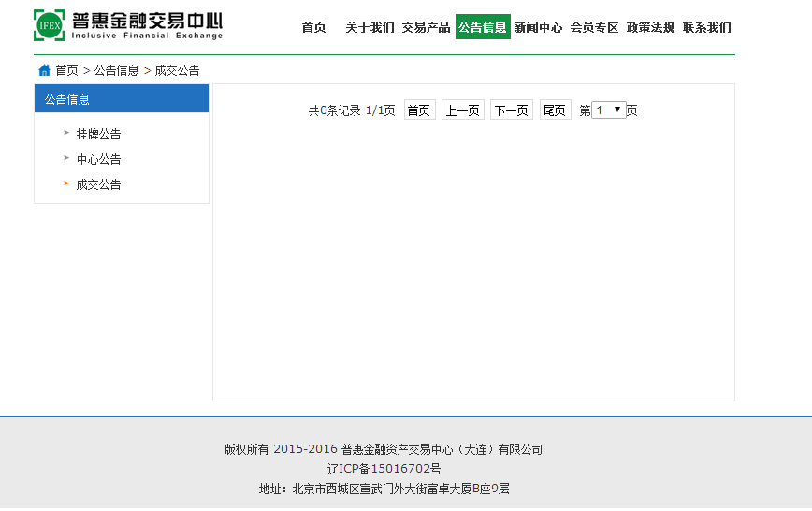Image resolution: width=812 pixels, height=511 pixels.
Task: Jump to last page with 尾页
Action: [x=555, y=110]
